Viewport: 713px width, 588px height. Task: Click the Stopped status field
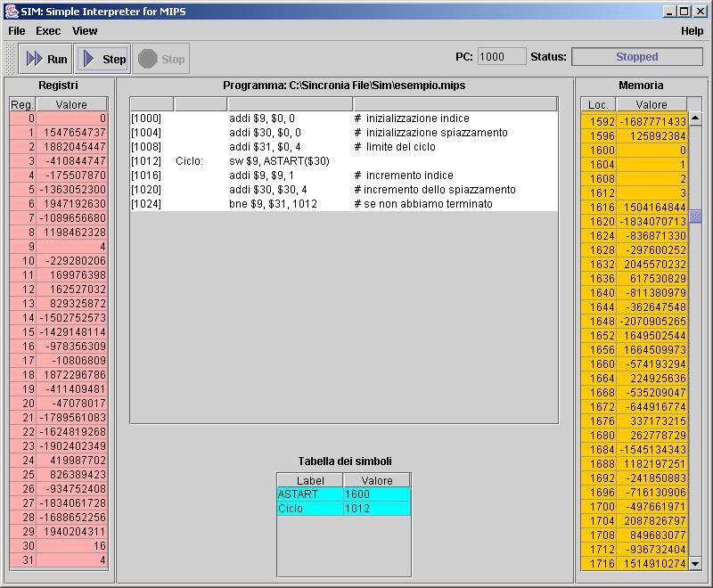coord(637,57)
